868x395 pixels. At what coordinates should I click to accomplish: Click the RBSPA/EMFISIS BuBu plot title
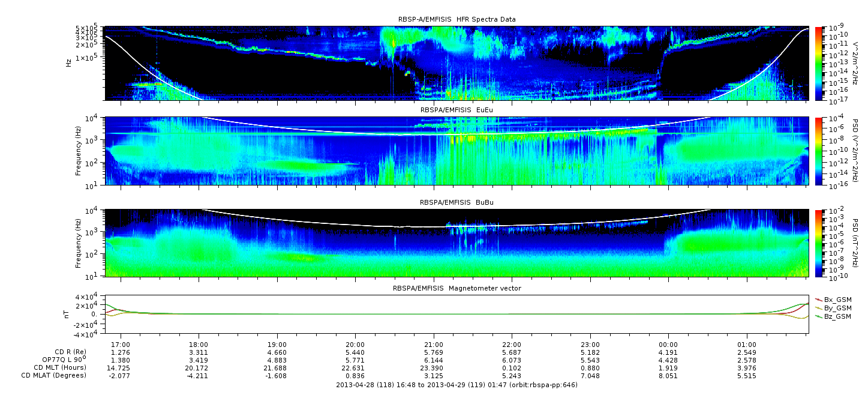point(456,203)
